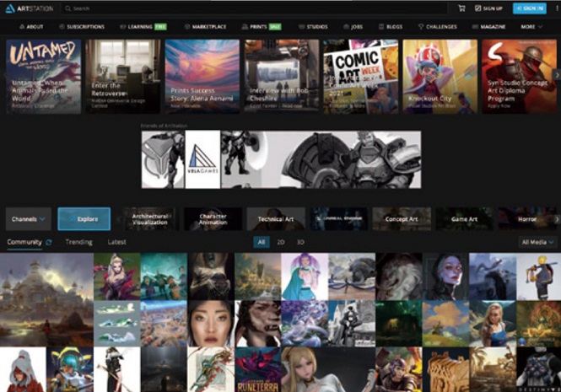This screenshot has height=392, width=561.
Task: Open the Prints menu item
Action: (262, 26)
